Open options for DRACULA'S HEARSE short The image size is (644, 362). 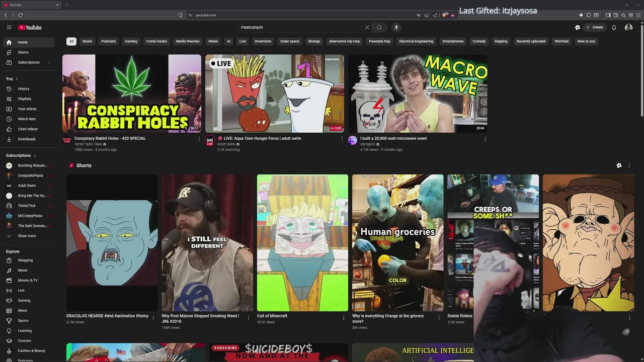pos(153,318)
